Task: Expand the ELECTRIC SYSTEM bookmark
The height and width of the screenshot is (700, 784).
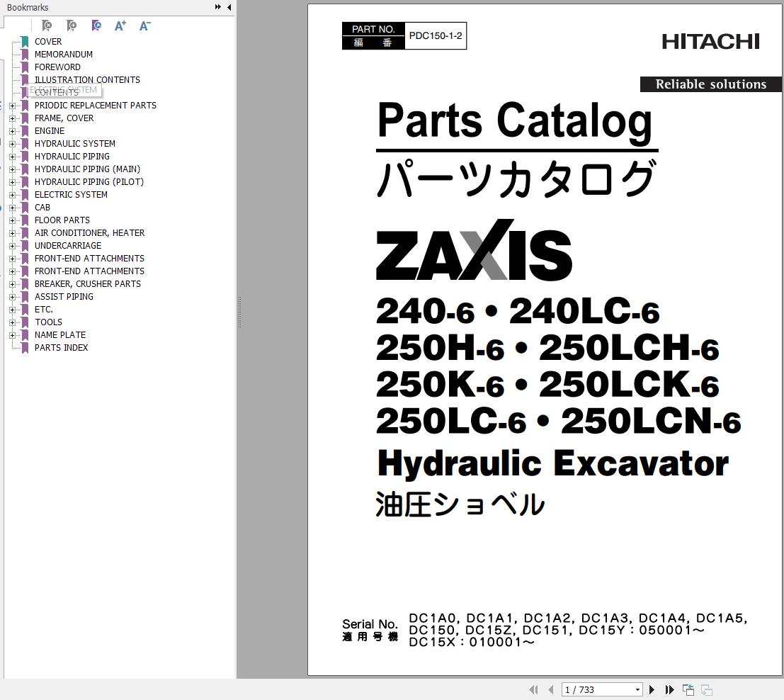Action: coord(13,195)
